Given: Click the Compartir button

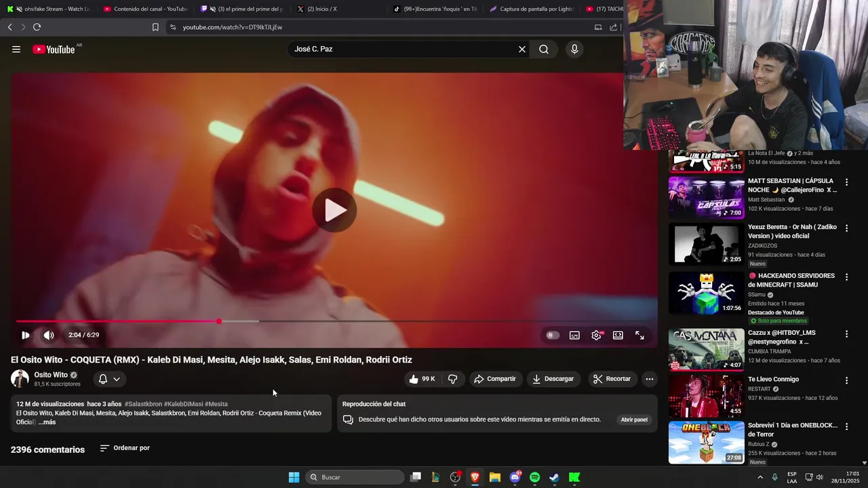Looking at the screenshot, I should click(x=495, y=379).
